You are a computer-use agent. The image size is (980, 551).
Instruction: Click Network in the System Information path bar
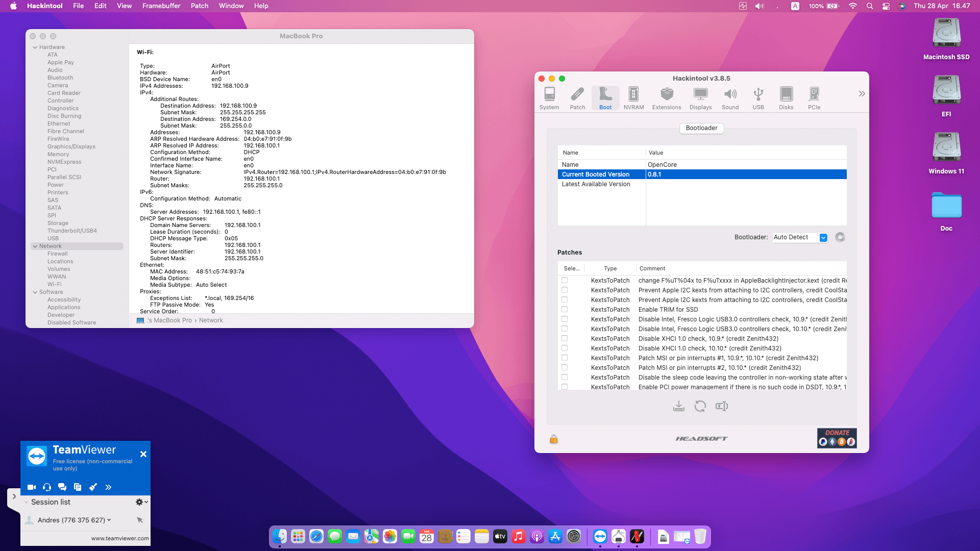(211, 320)
